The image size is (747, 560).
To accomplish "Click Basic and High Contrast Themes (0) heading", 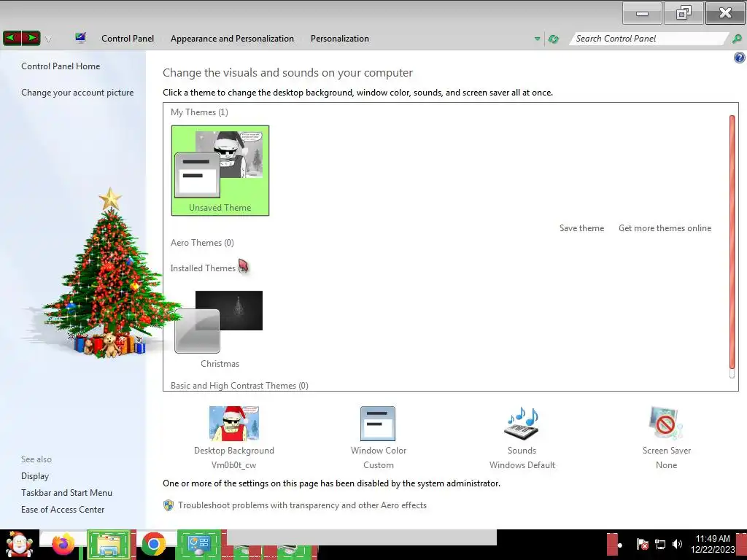I will (239, 385).
